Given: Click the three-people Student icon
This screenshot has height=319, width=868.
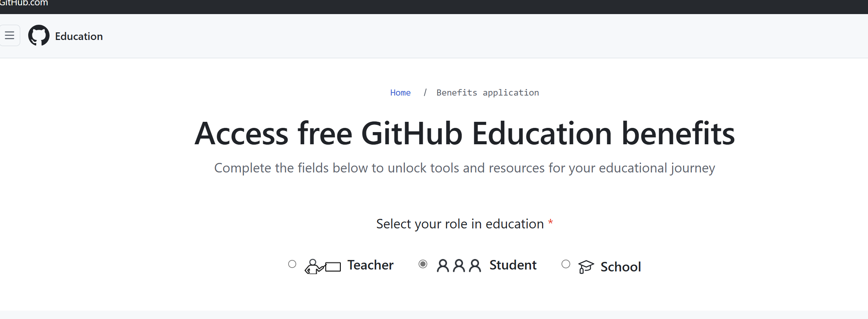Looking at the screenshot, I should pyautogui.click(x=459, y=265).
